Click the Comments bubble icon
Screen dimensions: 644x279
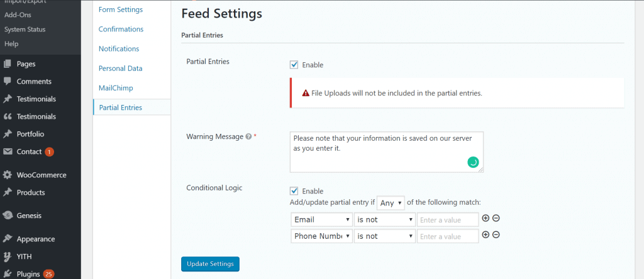[x=8, y=81]
